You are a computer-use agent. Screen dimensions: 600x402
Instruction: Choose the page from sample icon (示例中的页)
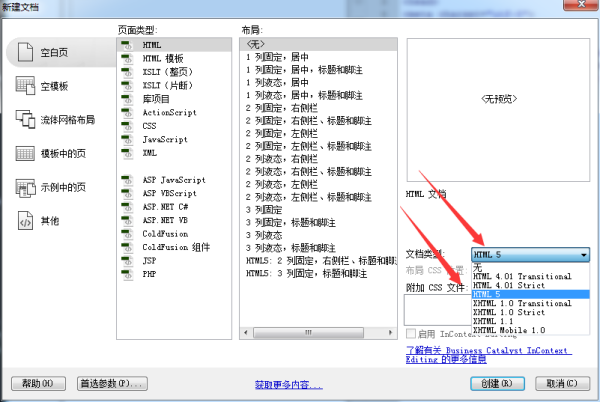tap(25, 187)
